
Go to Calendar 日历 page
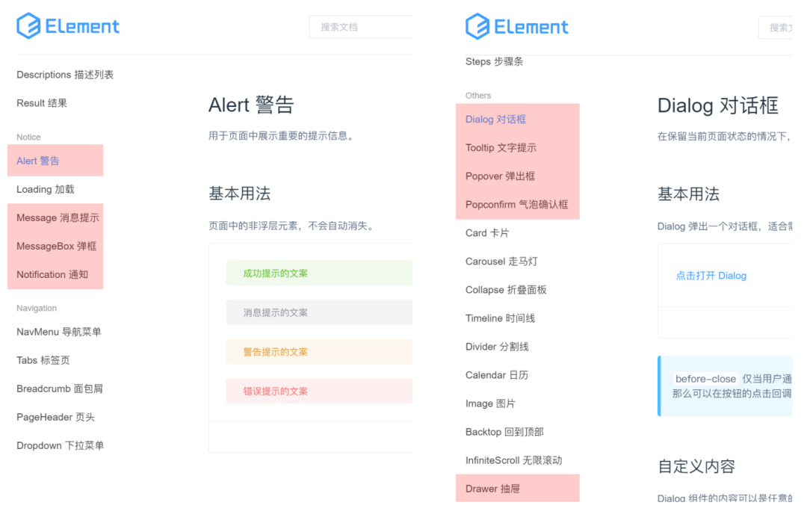pyautogui.click(x=497, y=375)
